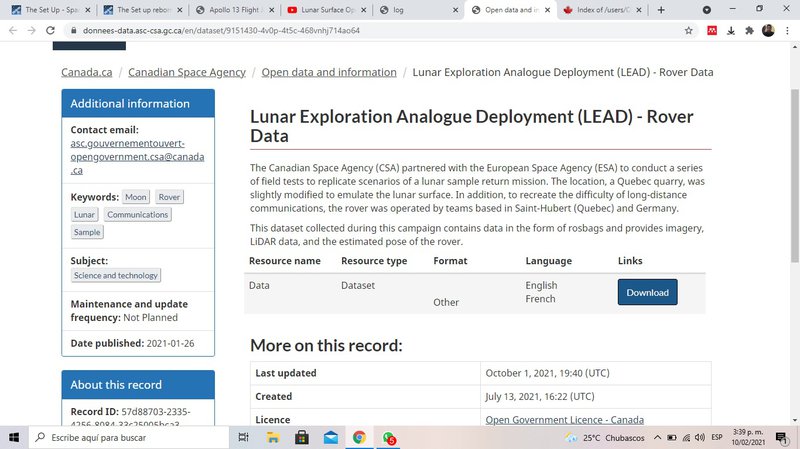
Task: Click the Download button for the dataset
Action: (x=647, y=292)
